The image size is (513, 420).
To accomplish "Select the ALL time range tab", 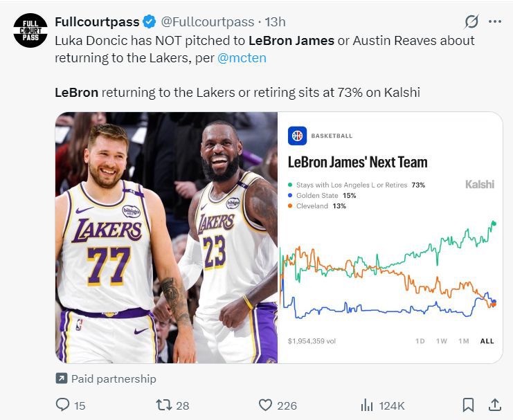I will [x=487, y=341].
